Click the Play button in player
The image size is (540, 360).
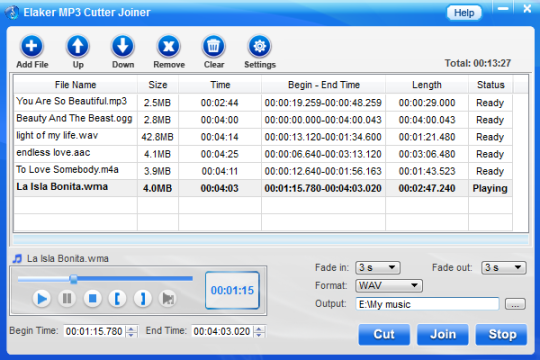(42, 298)
